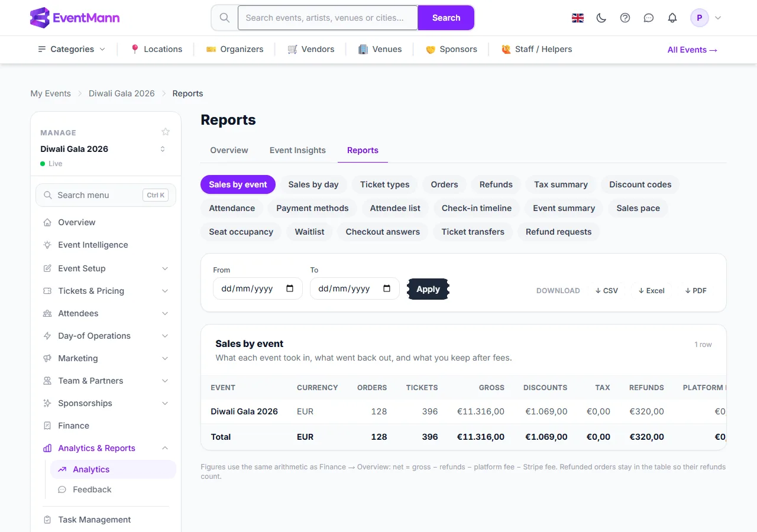
Task: Switch to the Overview tab
Action: tap(229, 150)
